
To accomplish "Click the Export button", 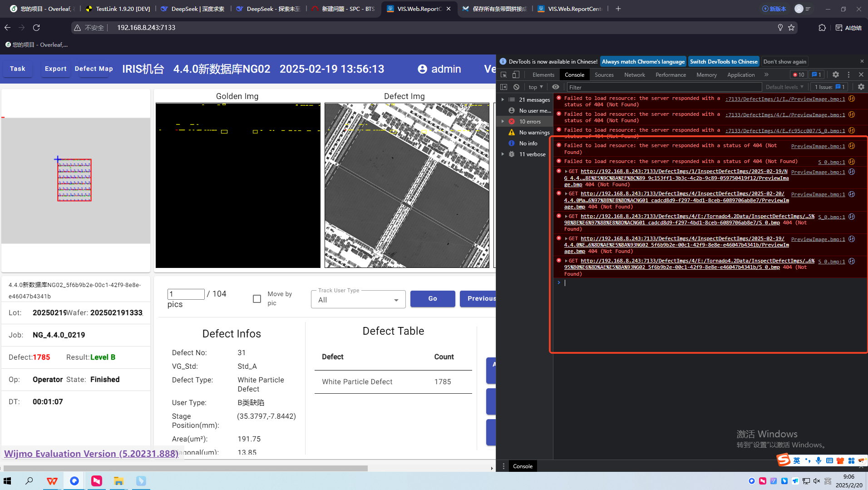I will 56,69.
